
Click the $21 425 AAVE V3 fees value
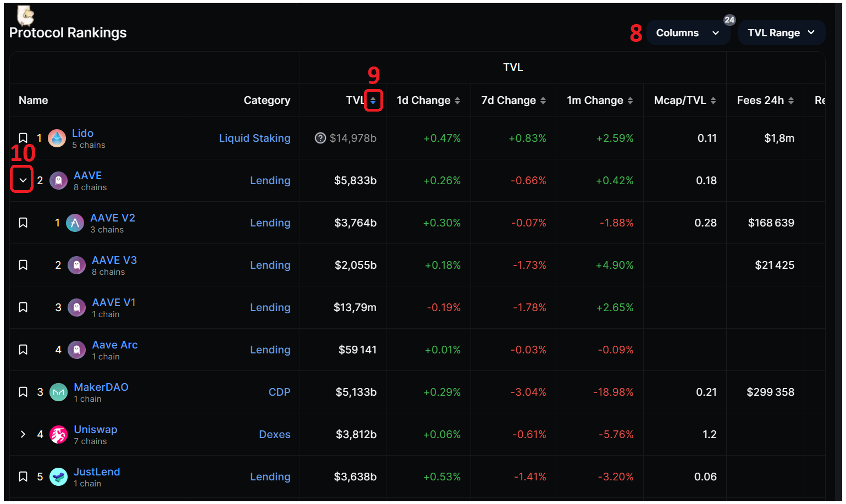(775, 265)
